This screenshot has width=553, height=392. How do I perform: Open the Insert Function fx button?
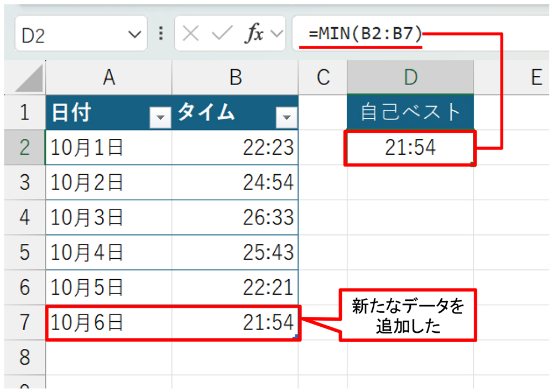[254, 34]
